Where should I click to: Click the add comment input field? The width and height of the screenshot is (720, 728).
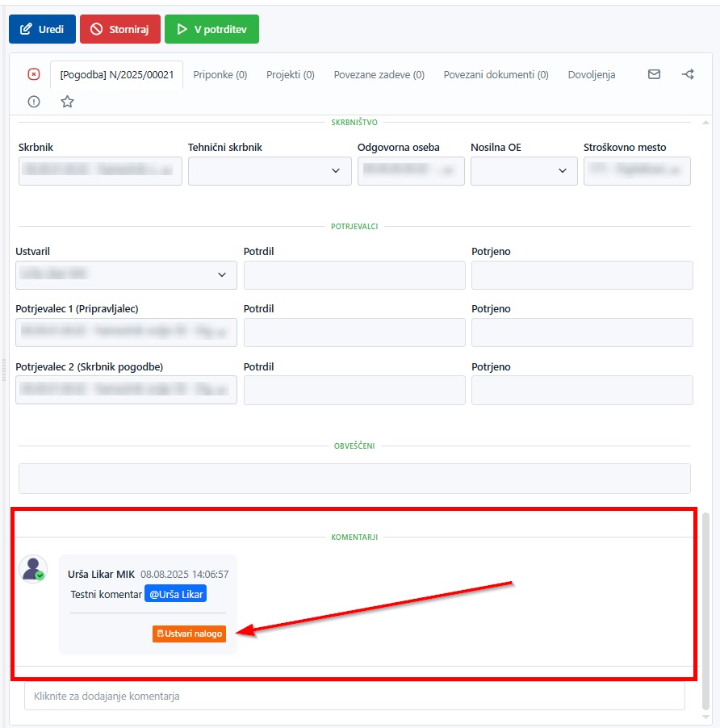354,696
